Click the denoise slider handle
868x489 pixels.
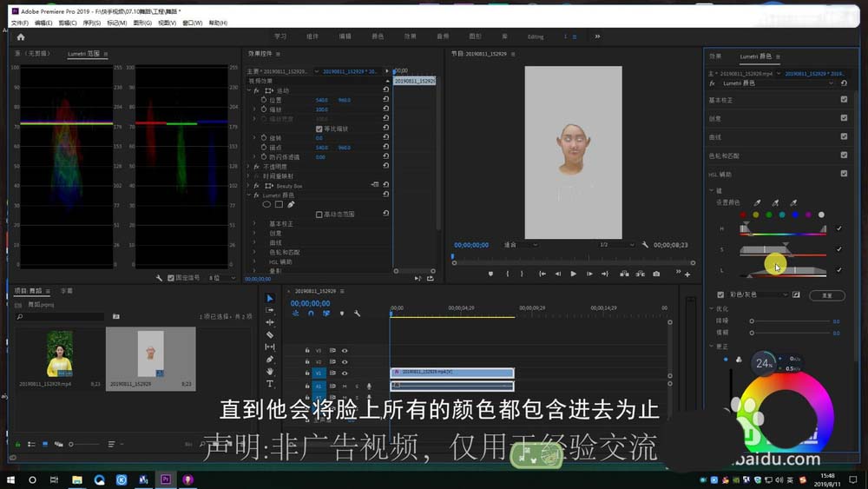(x=752, y=320)
